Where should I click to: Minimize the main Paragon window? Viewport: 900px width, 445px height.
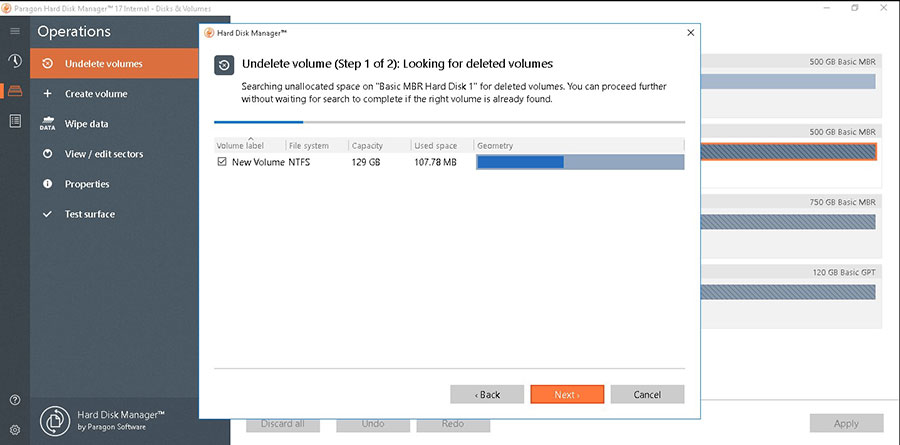coord(828,8)
